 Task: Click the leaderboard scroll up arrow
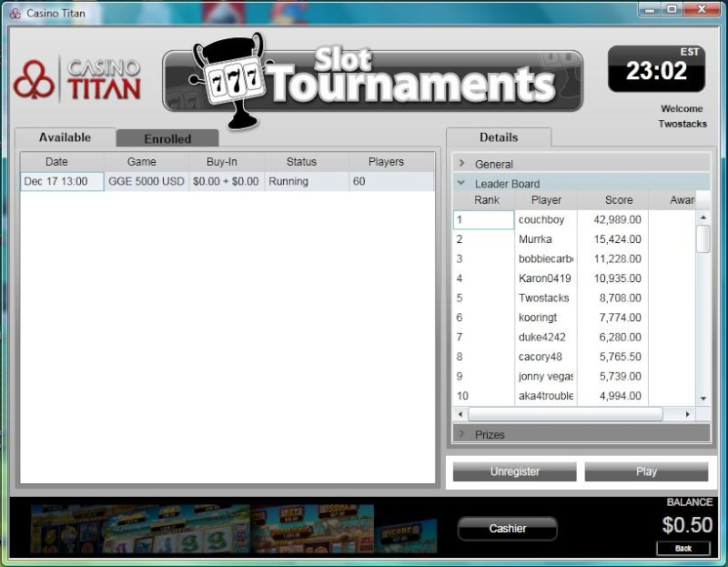(x=703, y=217)
